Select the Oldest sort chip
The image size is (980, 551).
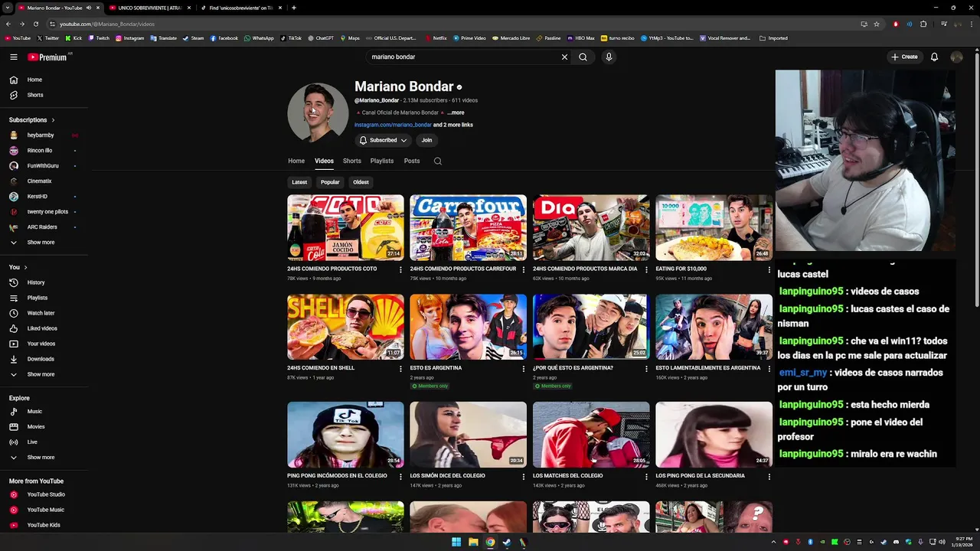(361, 182)
